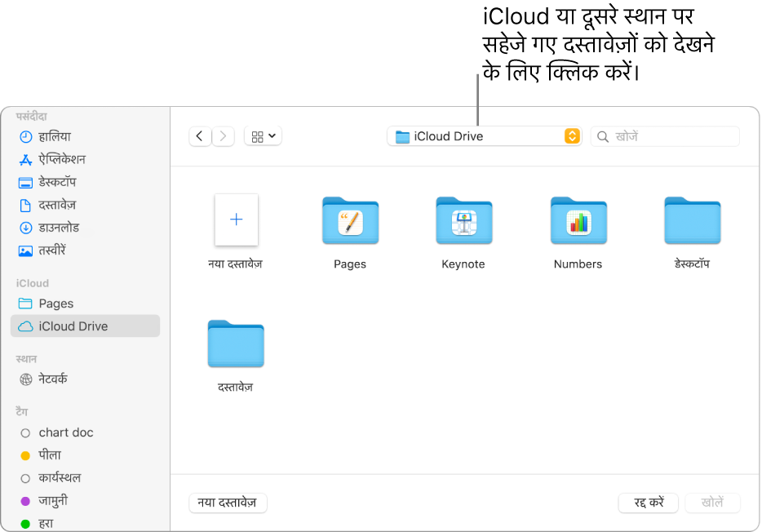Viewport: 762px width, 532px height.
Task: Choose the पीला tag
Action: pyautogui.click(x=86, y=455)
